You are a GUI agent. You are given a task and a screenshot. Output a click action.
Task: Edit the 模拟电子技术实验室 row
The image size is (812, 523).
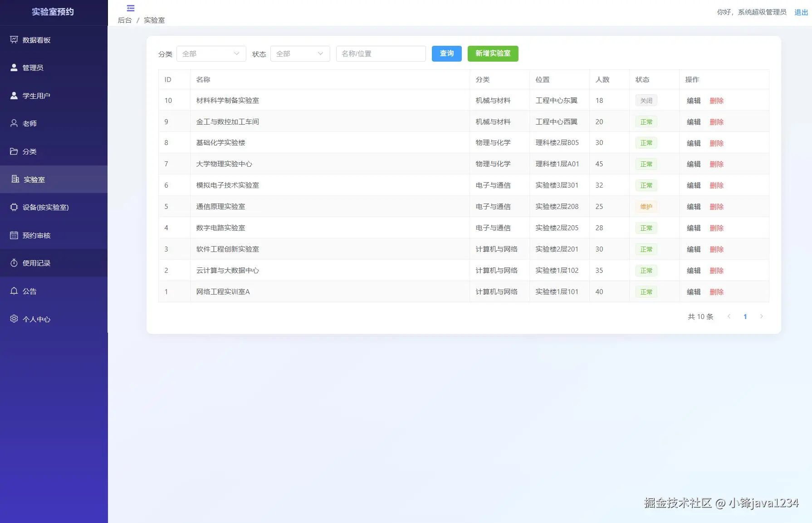point(694,185)
